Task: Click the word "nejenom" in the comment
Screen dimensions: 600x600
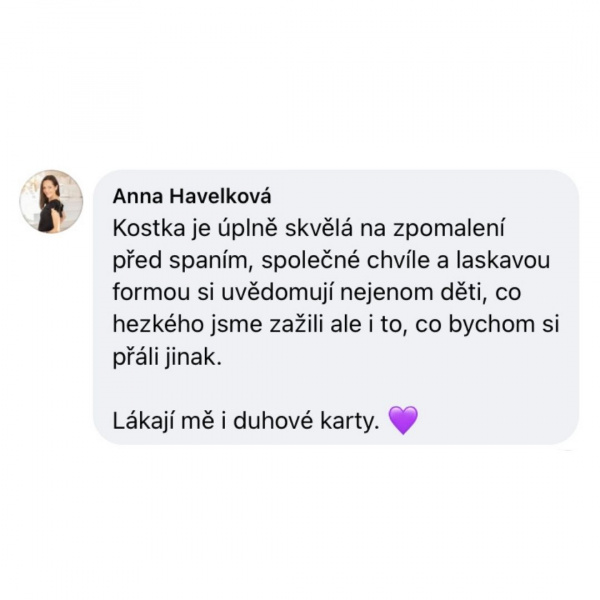Action: tap(384, 294)
